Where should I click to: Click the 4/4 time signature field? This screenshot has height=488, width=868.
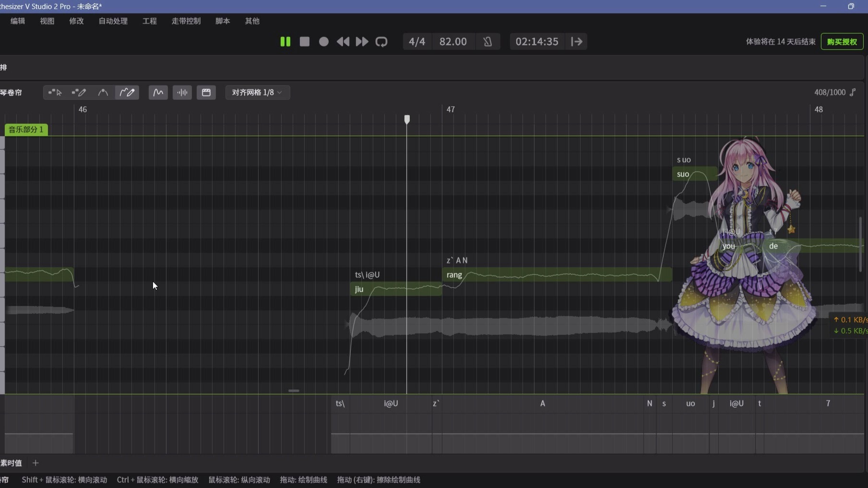417,42
